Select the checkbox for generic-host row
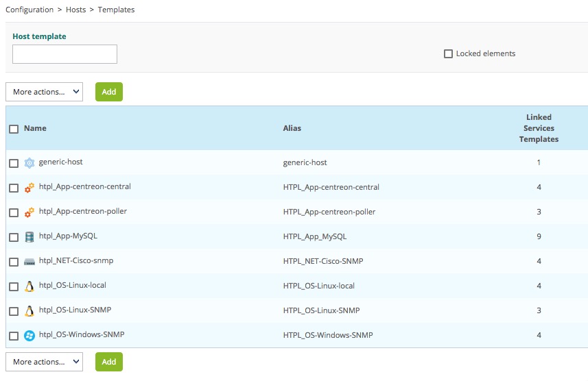This screenshot has width=588, height=381. point(14,164)
